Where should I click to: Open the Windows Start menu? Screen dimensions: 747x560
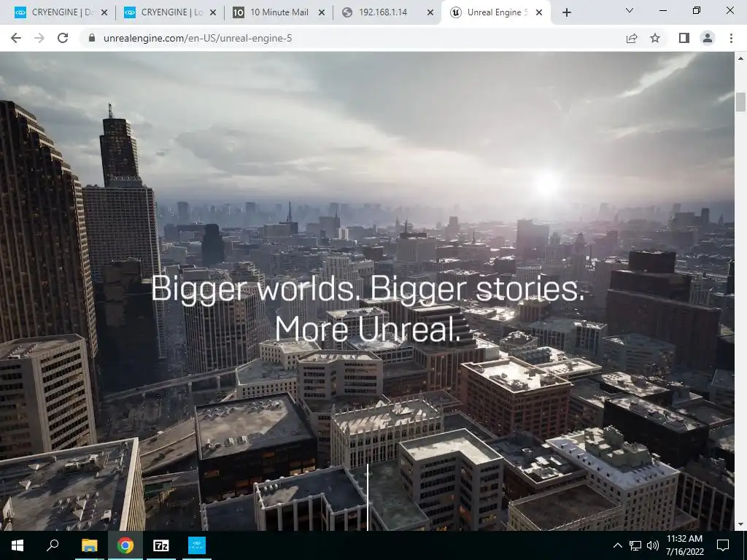[x=18, y=545]
